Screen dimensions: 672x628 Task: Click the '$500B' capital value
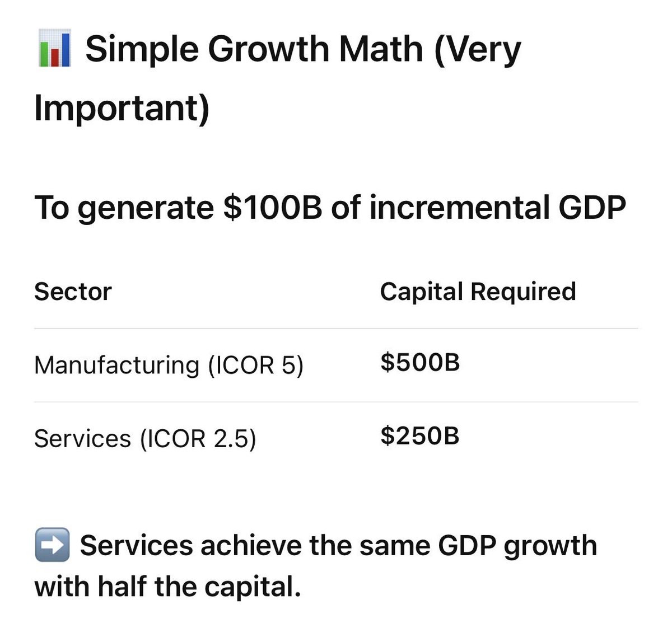tap(420, 362)
